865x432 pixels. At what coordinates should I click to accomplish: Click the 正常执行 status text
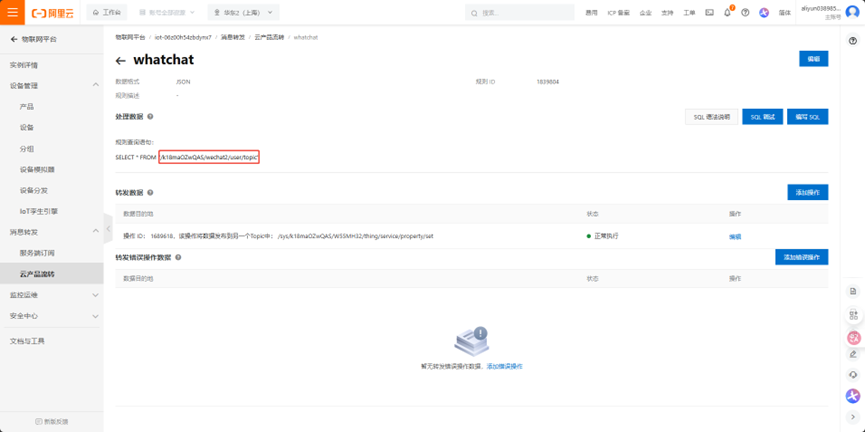point(606,236)
